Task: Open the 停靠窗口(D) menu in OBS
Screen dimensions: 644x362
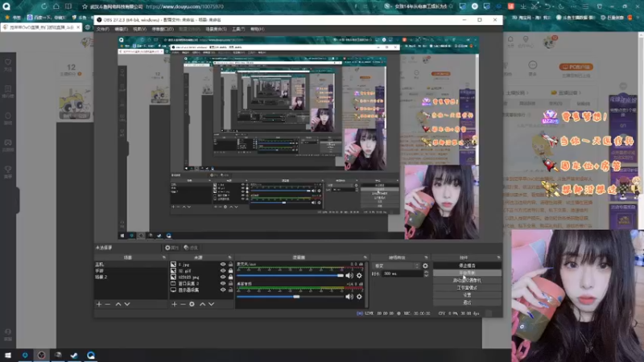Action: [163, 29]
